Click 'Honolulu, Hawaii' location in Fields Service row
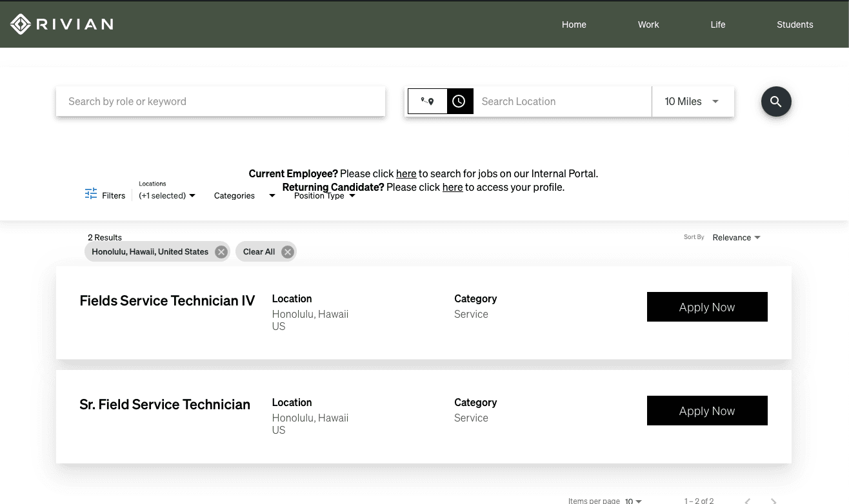Image resolution: width=849 pixels, height=504 pixels. coord(310,314)
